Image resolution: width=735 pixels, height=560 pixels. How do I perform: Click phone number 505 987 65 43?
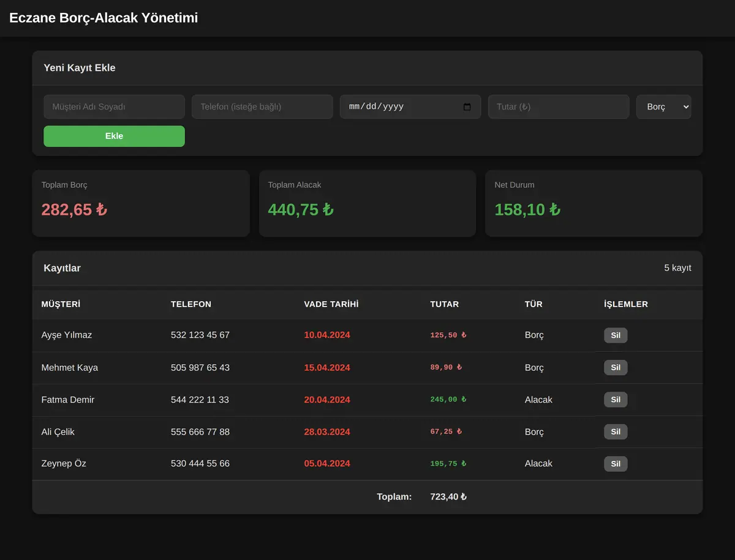200,368
